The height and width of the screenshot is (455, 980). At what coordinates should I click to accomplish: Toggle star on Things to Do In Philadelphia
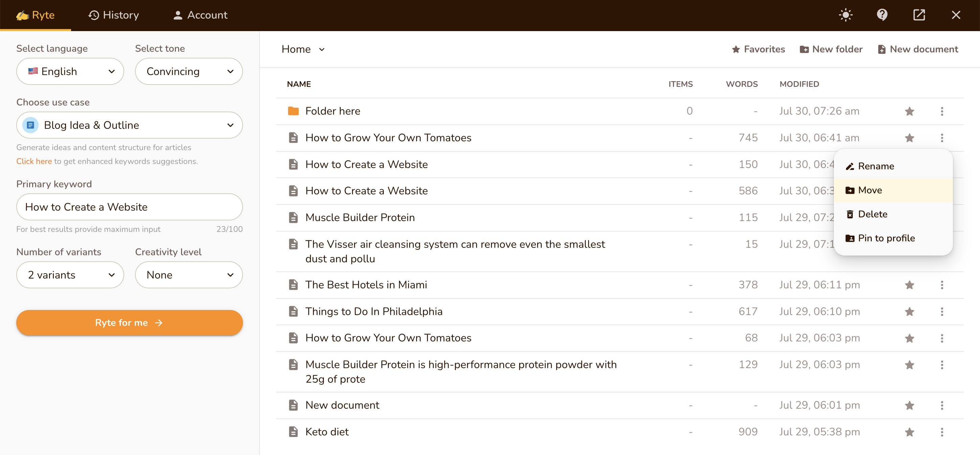[x=909, y=312]
